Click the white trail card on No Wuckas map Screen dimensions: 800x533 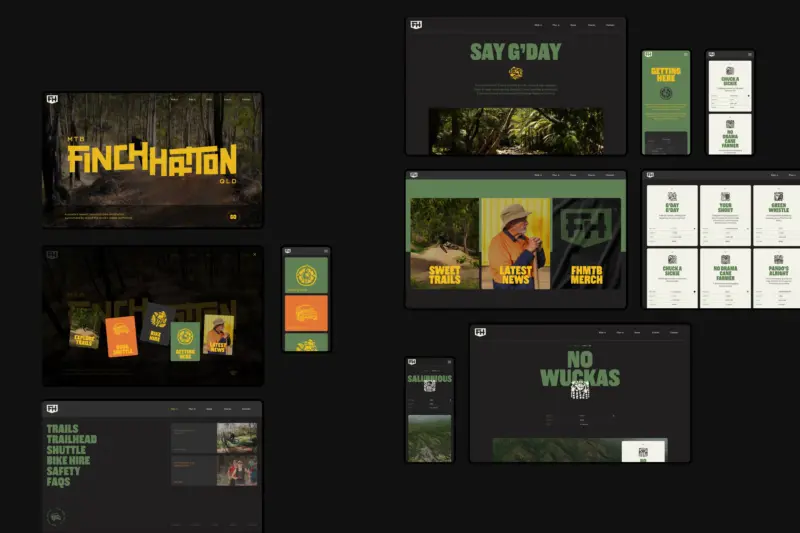[x=643, y=452]
